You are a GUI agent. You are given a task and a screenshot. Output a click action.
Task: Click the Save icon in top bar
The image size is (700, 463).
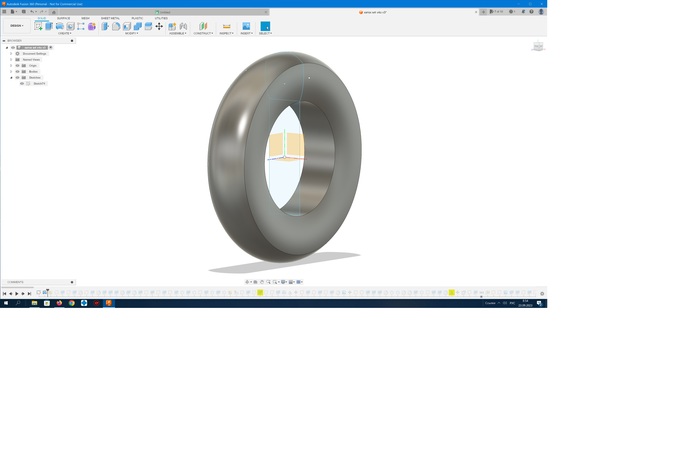[24, 12]
